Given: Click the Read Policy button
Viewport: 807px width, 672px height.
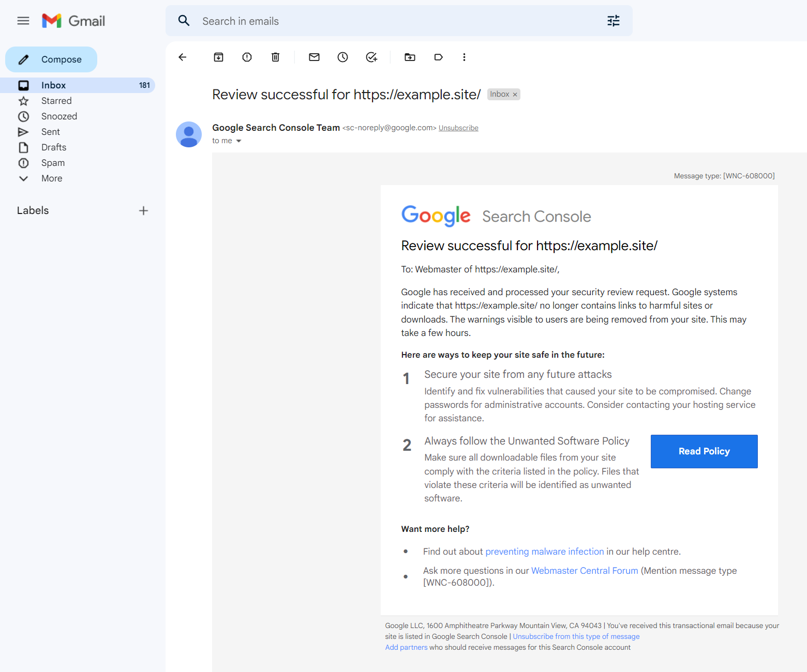Looking at the screenshot, I should (x=704, y=451).
